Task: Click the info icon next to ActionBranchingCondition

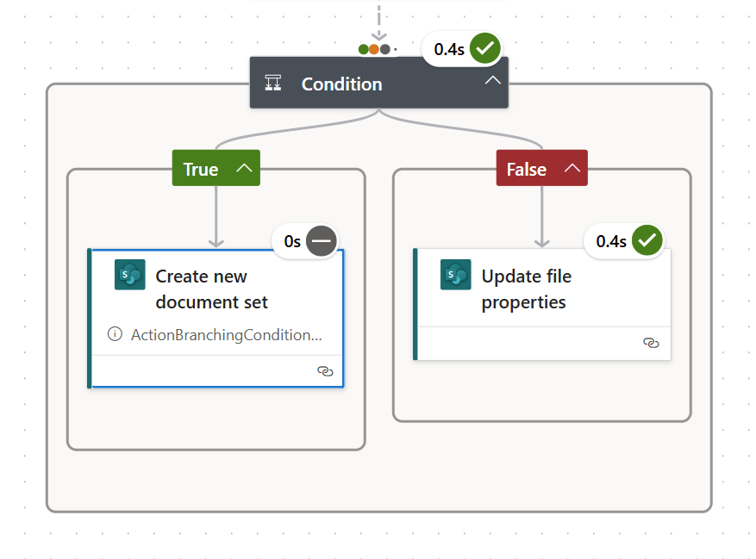Action: tap(115, 333)
